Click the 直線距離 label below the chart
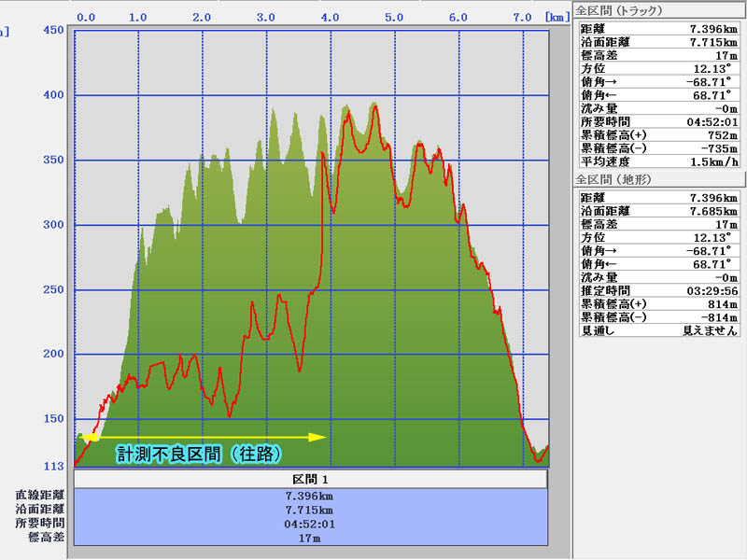 coord(39,496)
